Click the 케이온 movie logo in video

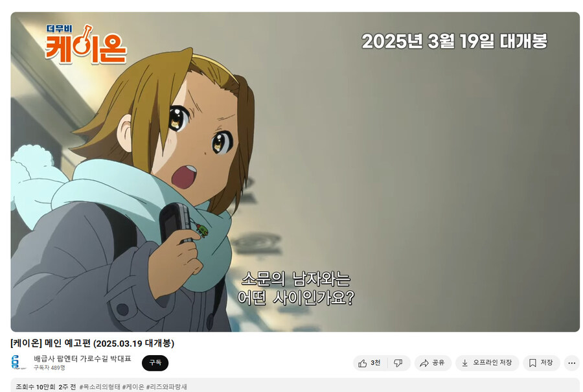click(x=86, y=45)
